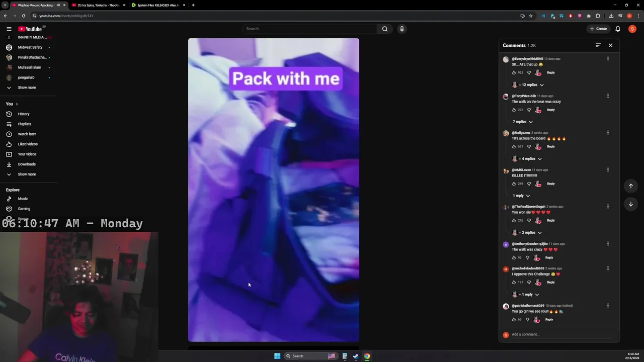Go to the next short with down arrow
This screenshot has width=644, height=362.
631,204
